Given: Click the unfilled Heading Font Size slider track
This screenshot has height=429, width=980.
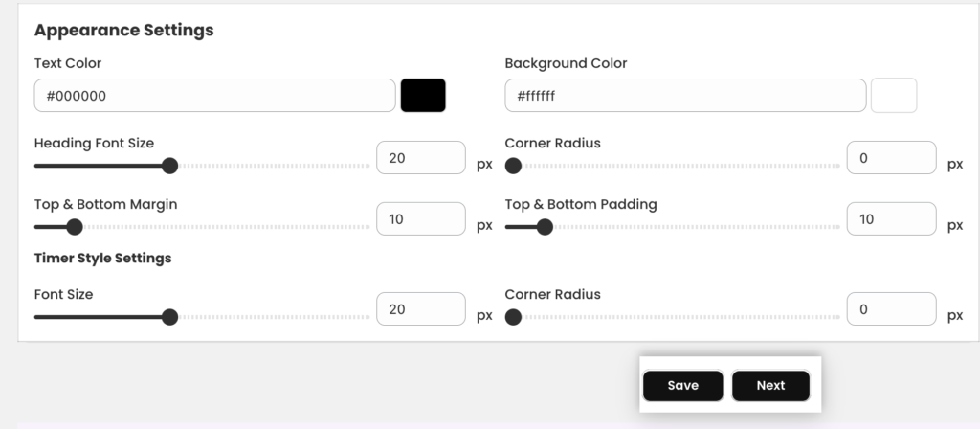Looking at the screenshot, I should coord(274,166).
